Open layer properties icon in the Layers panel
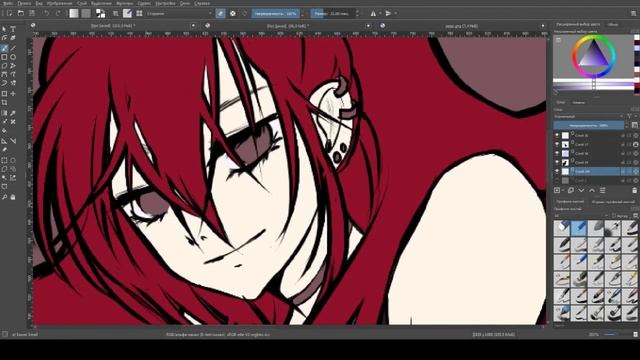 [x=602, y=190]
